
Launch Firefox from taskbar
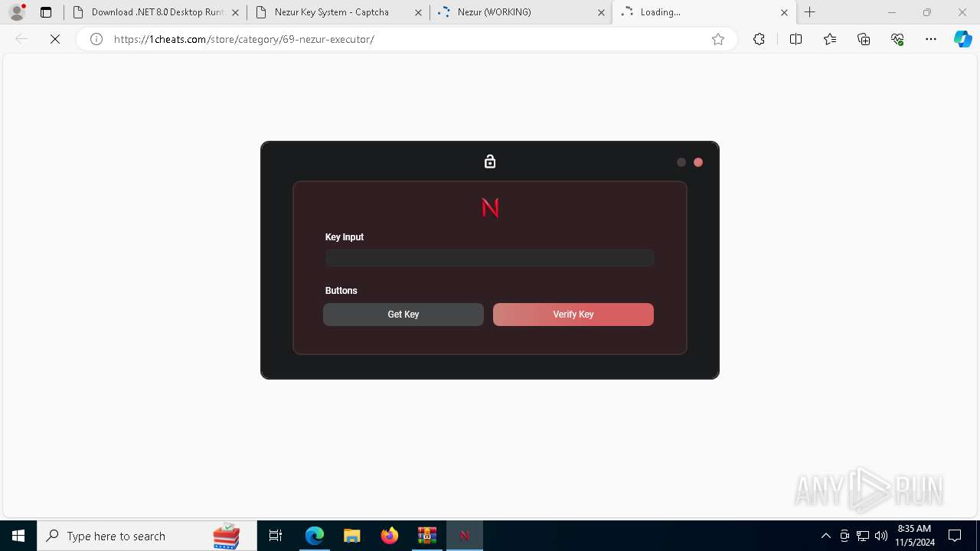coord(389,536)
